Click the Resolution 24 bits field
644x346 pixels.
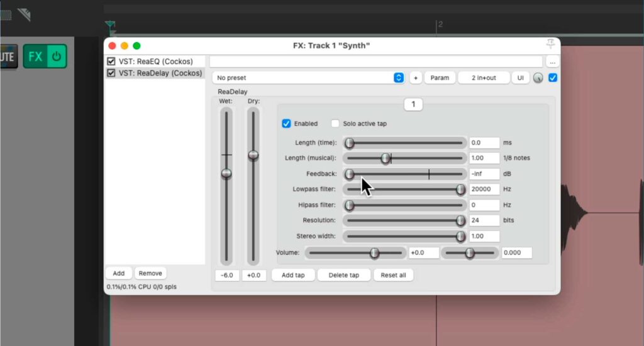point(484,220)
